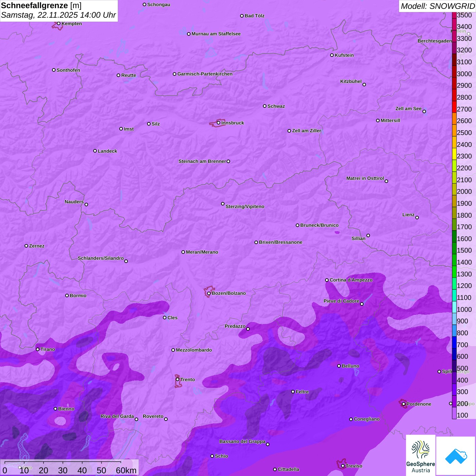Click the Riva del Garda label
Screen dimensions: 476x476
[x=117, y=416]
